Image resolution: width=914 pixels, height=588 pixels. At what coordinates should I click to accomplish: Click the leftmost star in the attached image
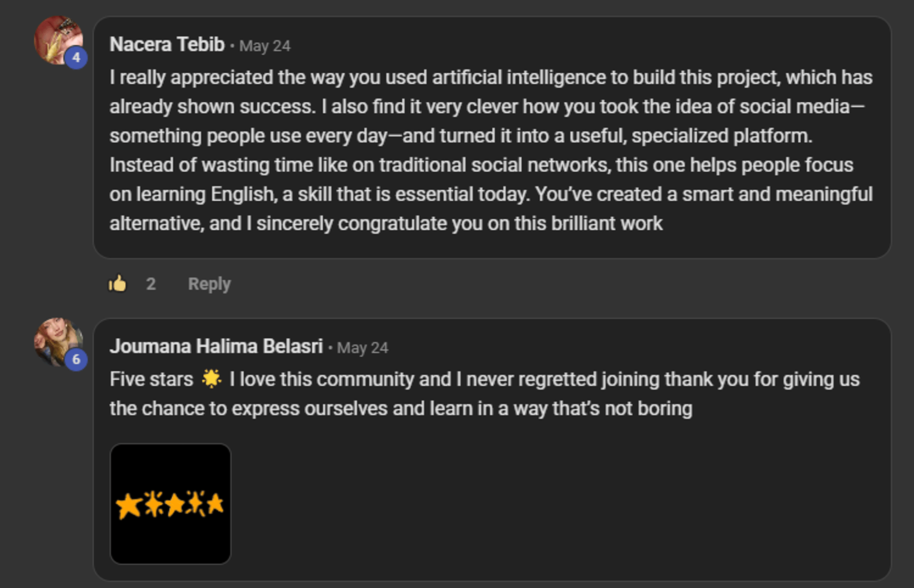129,505
